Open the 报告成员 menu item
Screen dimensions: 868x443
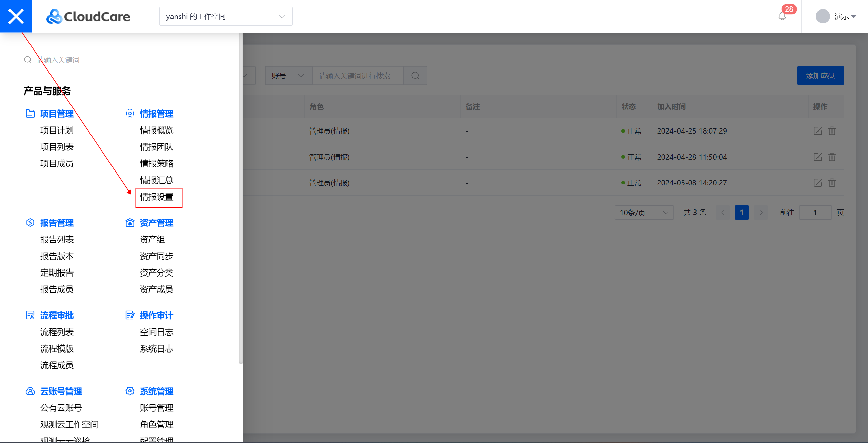[x=57, y=289]
